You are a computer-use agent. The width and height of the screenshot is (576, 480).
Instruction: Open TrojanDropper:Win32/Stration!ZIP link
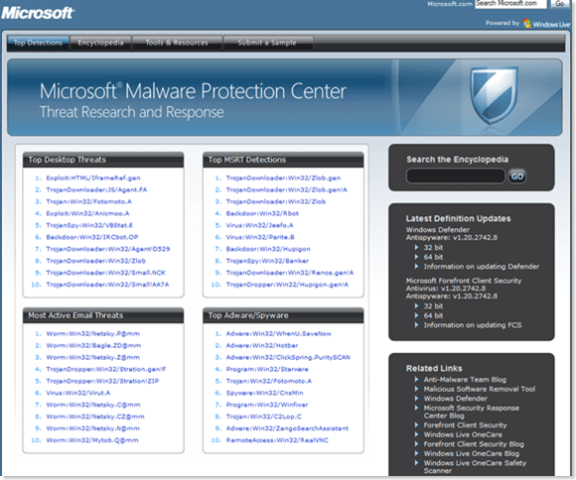[102, 381]
